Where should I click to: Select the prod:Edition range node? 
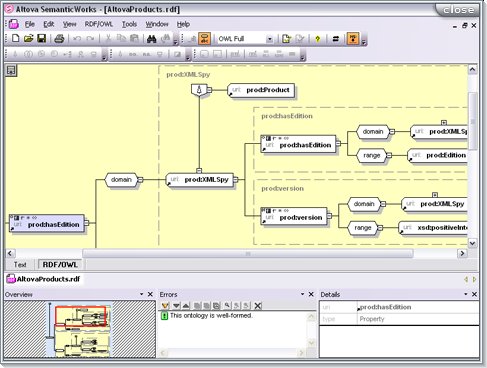tap(438, 155)
